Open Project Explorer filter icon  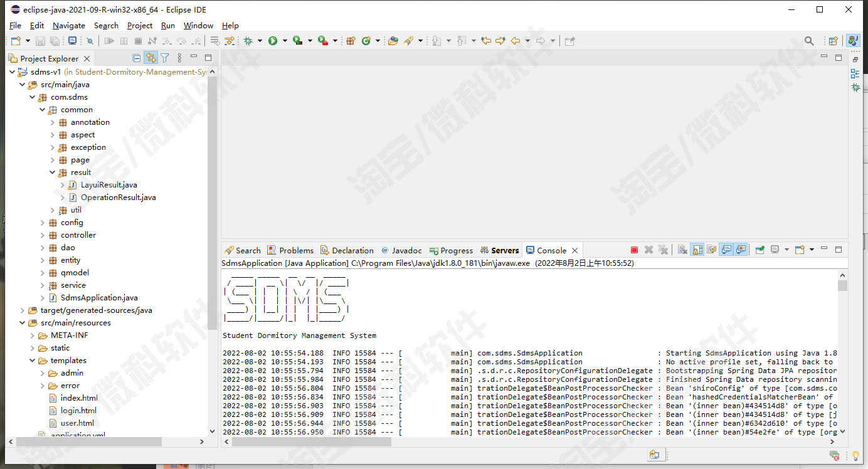coord(164,58)
